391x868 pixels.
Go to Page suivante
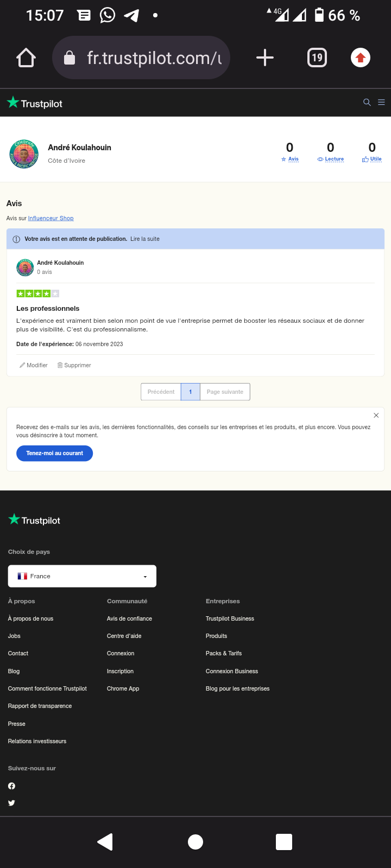pos(225,392)
